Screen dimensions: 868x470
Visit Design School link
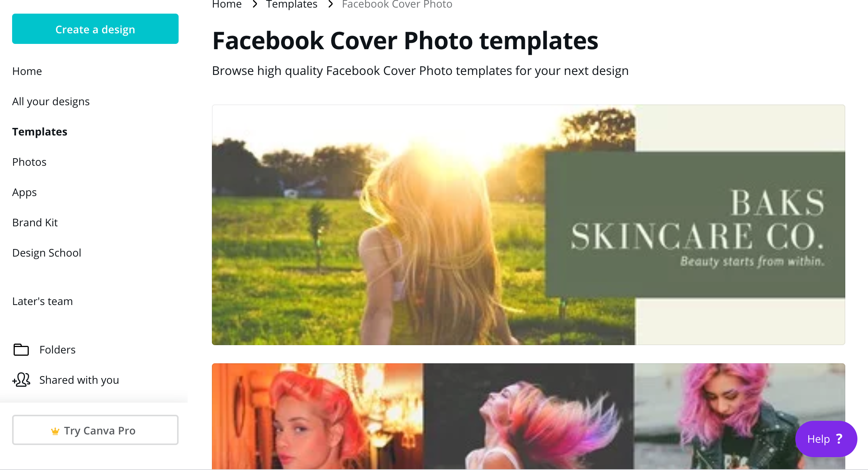pyautogui.click(x=47, y=253)
